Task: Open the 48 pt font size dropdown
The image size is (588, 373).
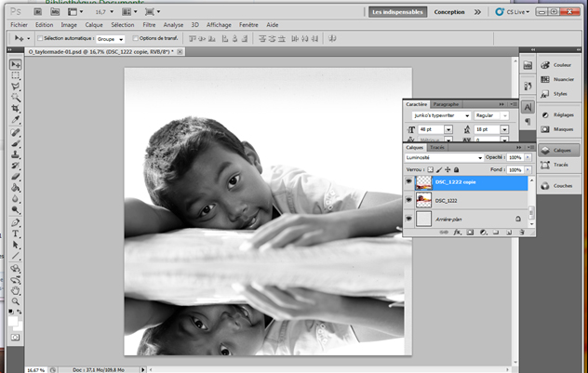Action: pyautogui.click(x=448, y=129)
